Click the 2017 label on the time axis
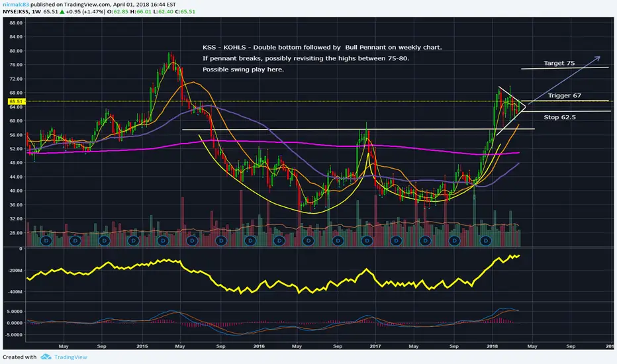This screenshot has height=364, width=617. point(375,346)
